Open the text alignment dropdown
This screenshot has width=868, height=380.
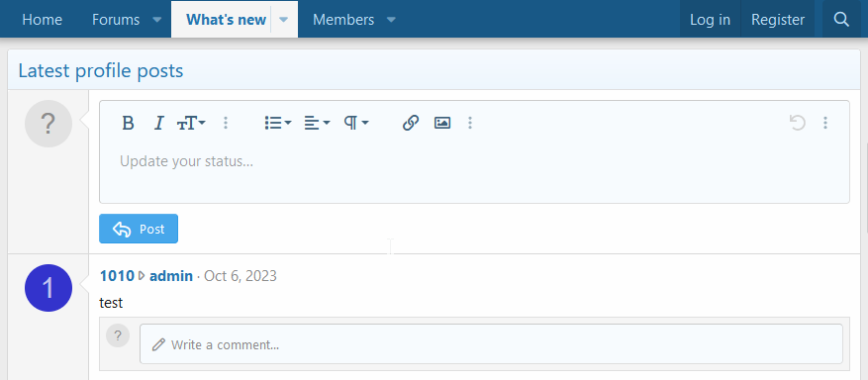[x=317, y=123]
